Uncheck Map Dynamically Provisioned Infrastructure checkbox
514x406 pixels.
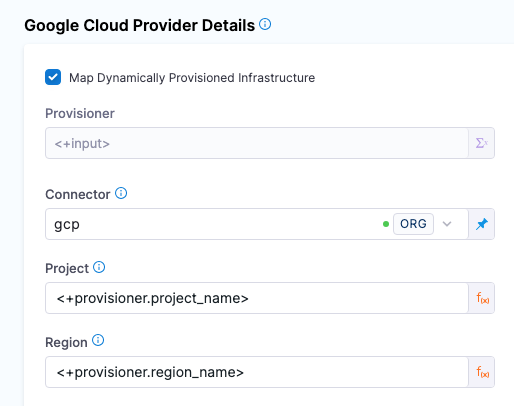[x=53, y=77]
